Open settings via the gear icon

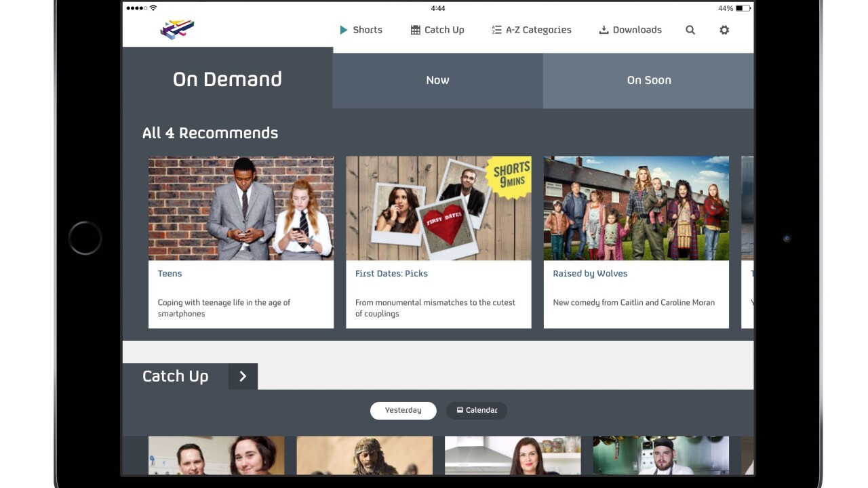pos(724,30)
